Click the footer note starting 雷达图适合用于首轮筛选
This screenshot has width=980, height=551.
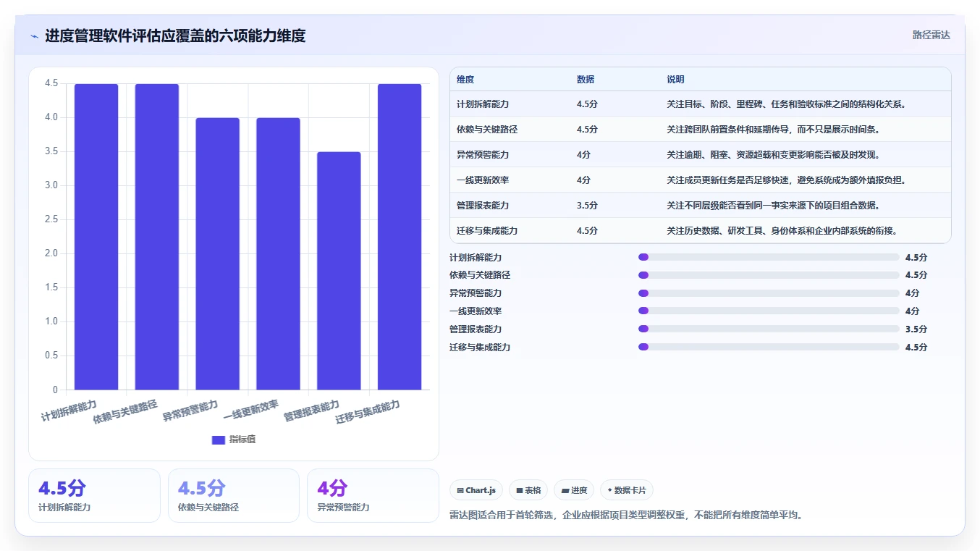tap(627, 516)
